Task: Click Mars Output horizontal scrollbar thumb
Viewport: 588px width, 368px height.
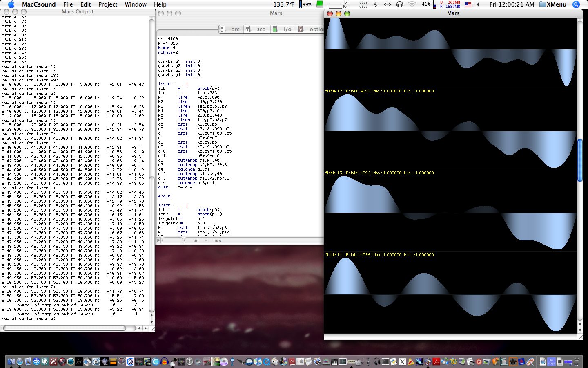Action: pos(65,328)
